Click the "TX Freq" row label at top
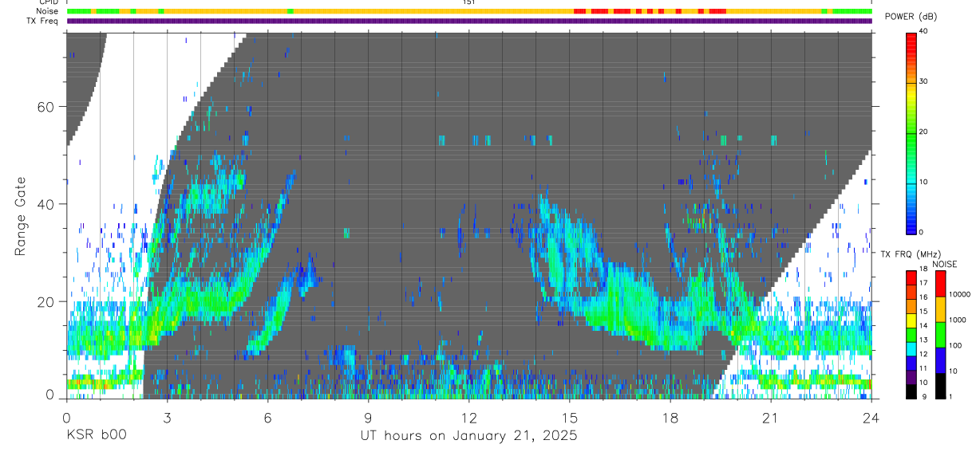980x452 pixels. (x=44, y=21)
